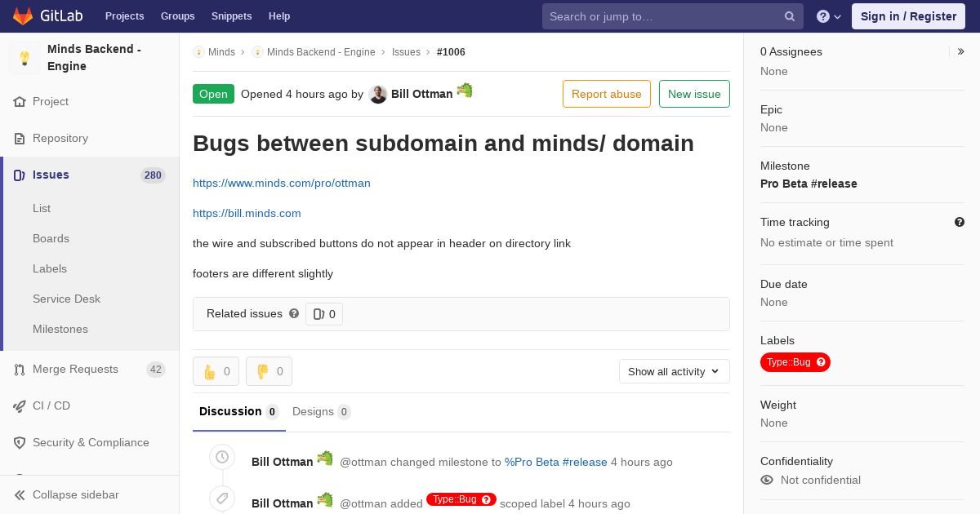Collapse the right sidebar with double arrow

coord(961,51)
